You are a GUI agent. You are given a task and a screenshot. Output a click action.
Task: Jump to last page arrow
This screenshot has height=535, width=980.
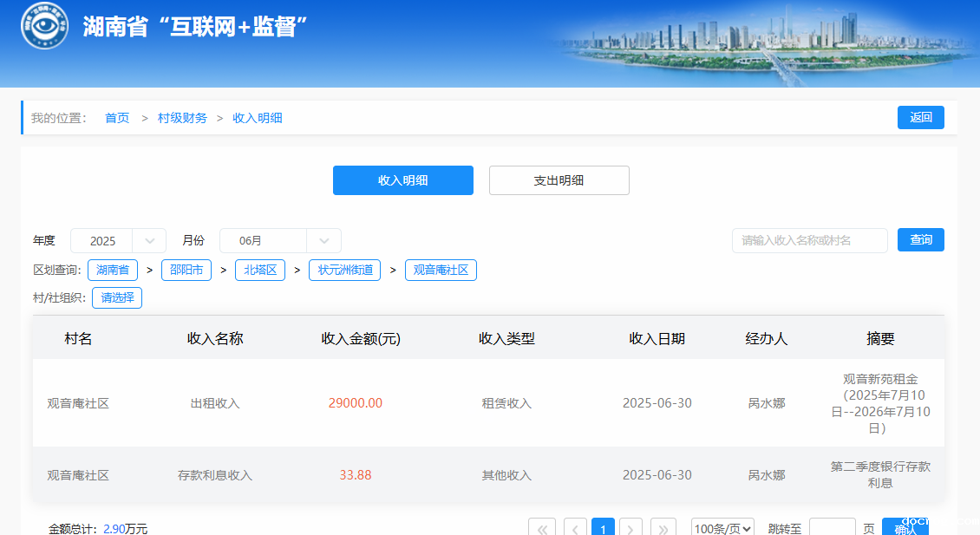click(x=663, y=528)
